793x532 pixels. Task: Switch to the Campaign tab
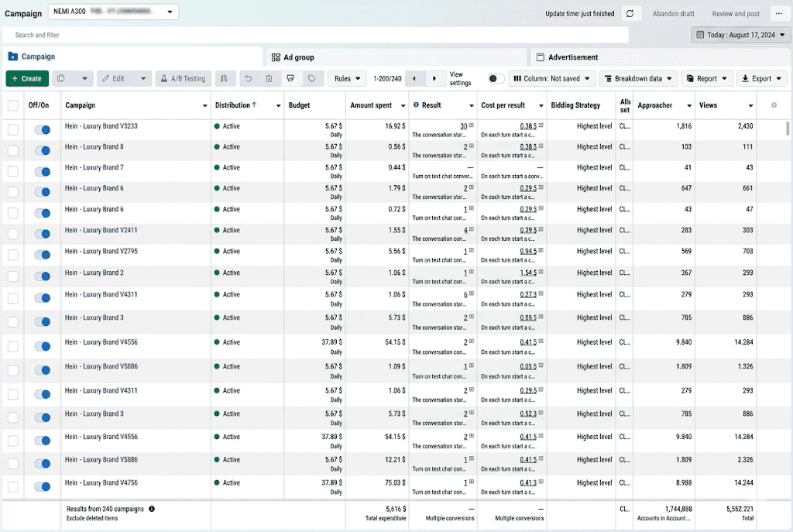pyautogui.click(x=132, y=57)
